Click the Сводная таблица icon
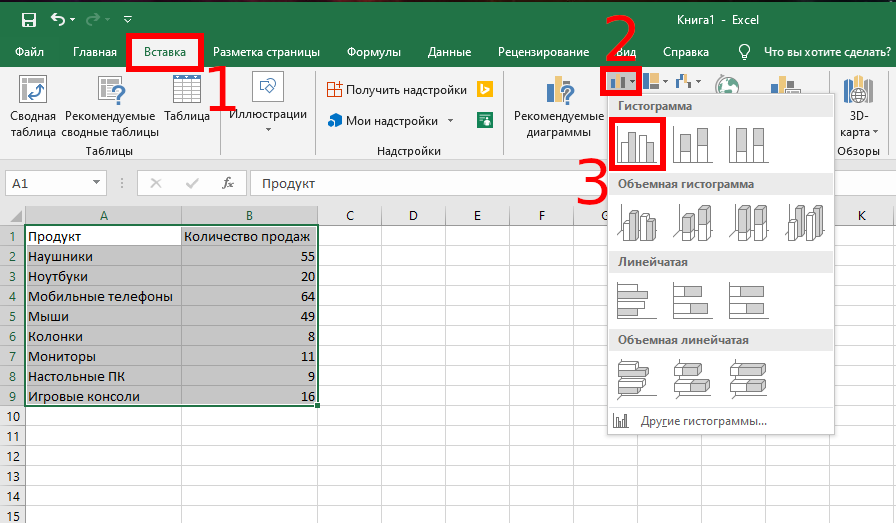The height and width of the screenshot is (523, 896). [32, 107]
